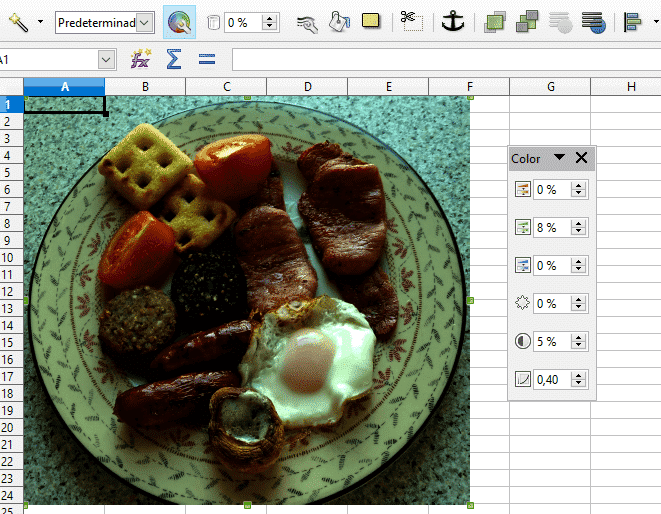Image resolution: width=661 pixels, height=514 pixels.
Task: Click the Green channel icon
Action: (x=523, y=227)
